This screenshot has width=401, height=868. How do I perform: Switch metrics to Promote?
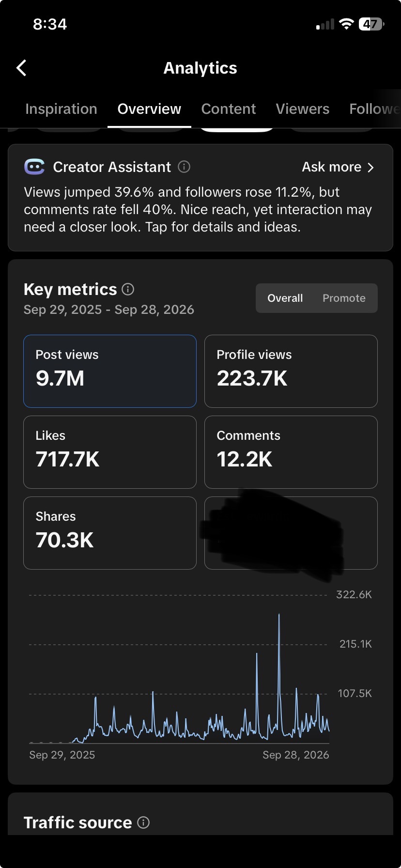coord(344,298)
